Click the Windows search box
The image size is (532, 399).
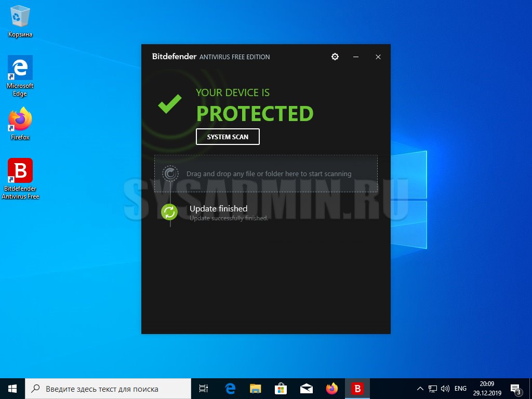coord(108,389)
